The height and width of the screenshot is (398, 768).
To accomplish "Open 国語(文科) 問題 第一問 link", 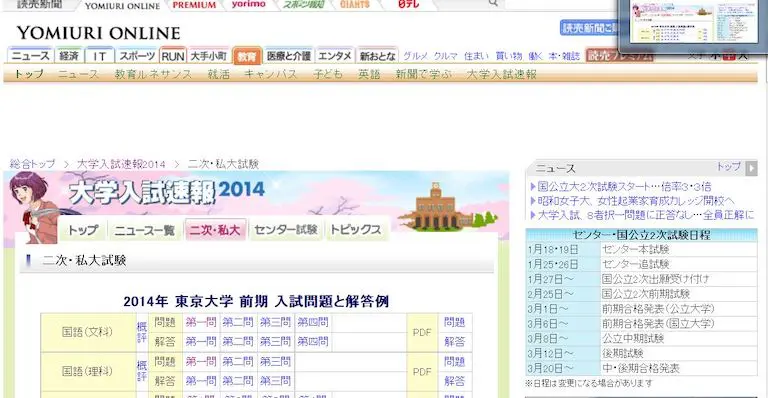I will [x=201, y=322].
